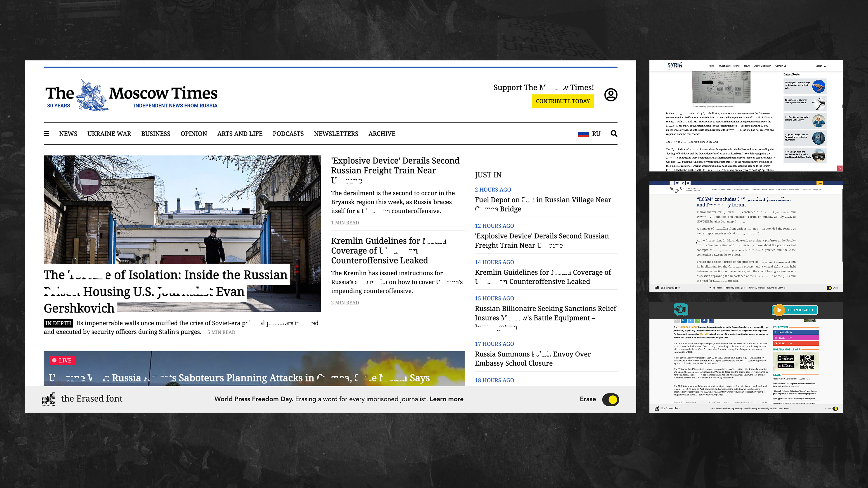This screenshot has height=488, width=868.
Task: Click the search magnifier in Moscow Times nav
Action: click(x=614, y=134)
